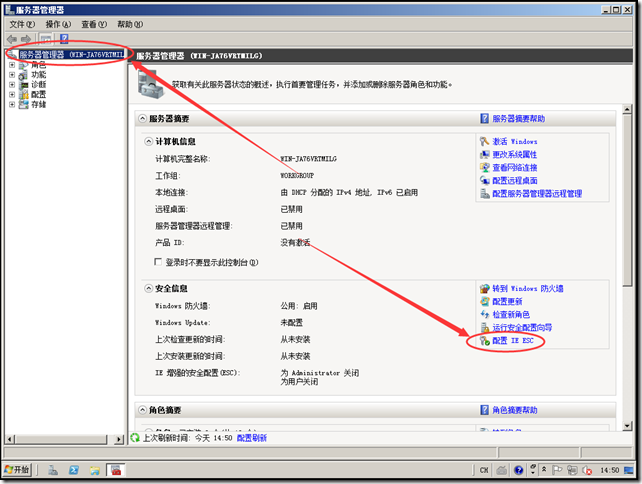Collapse the 角色摘要 section
The height and width of the screenshot is (484, 642).
tap(142, 410)
